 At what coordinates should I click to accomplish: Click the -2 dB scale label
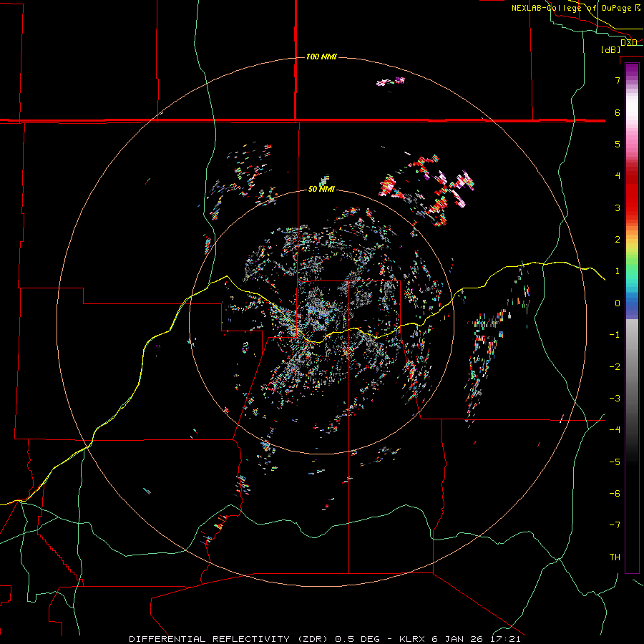(615, 367)
